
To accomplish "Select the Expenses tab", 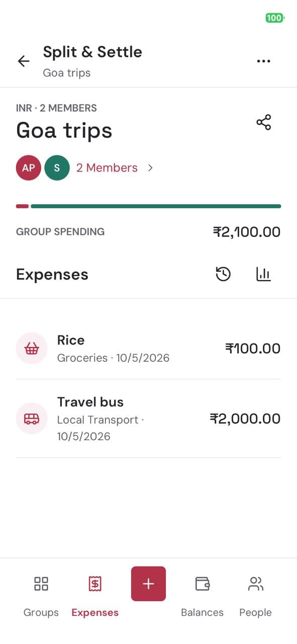I will (95, 597).
